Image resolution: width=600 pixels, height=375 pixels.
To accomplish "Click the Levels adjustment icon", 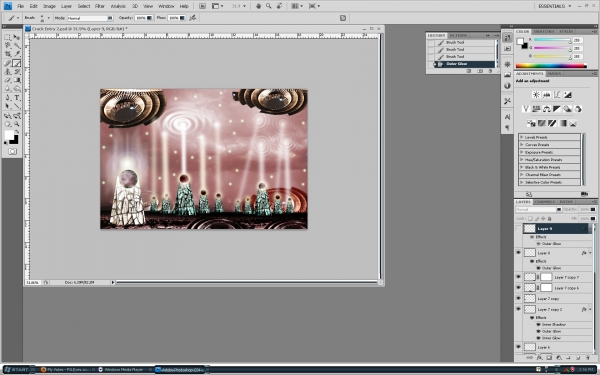I will [x=546, y=95].
